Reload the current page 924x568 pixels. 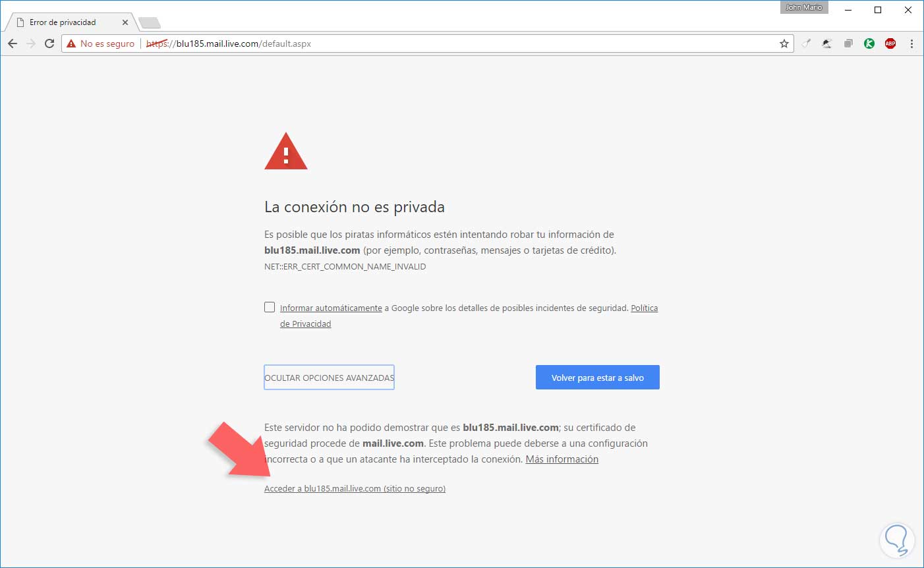pos(49,43)
